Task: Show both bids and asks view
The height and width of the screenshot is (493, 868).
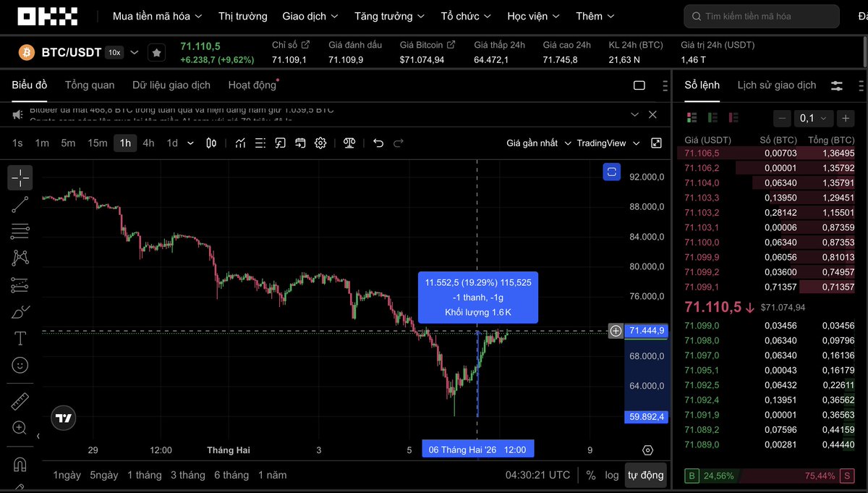Action: (x=692, y=117)
